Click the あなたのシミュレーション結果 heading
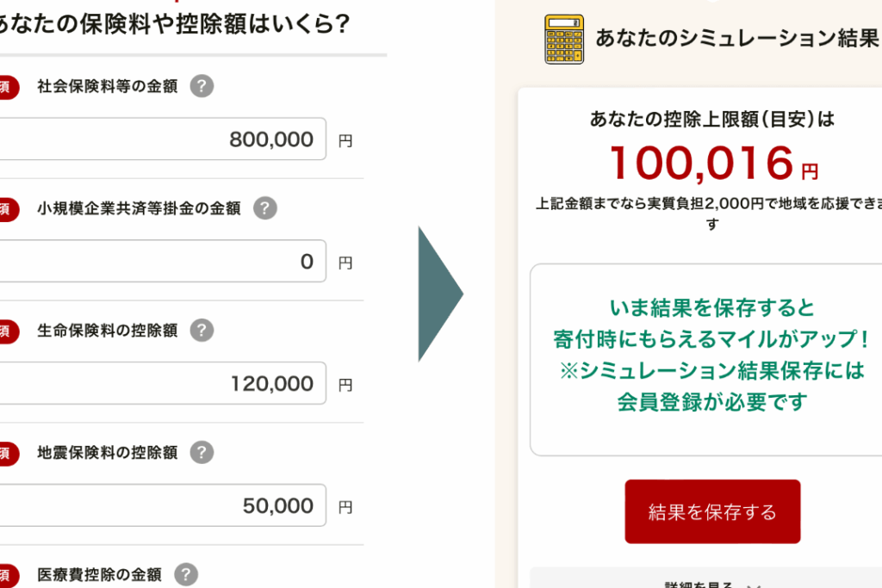Screen dimensions: 882x588 (x=736, y=39)
